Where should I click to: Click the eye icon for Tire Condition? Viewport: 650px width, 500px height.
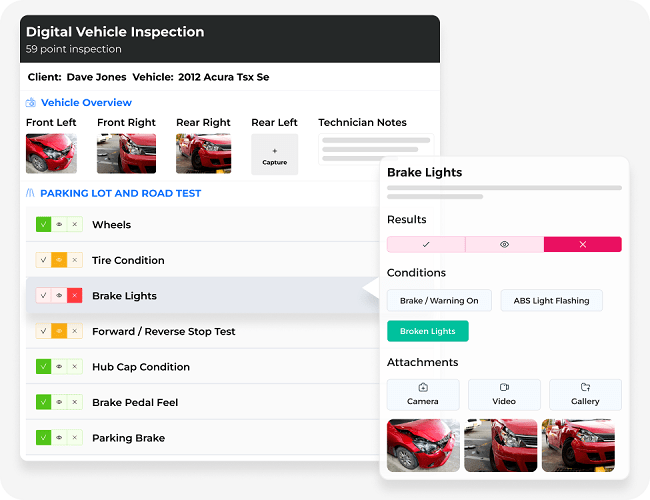click(59, 260)
